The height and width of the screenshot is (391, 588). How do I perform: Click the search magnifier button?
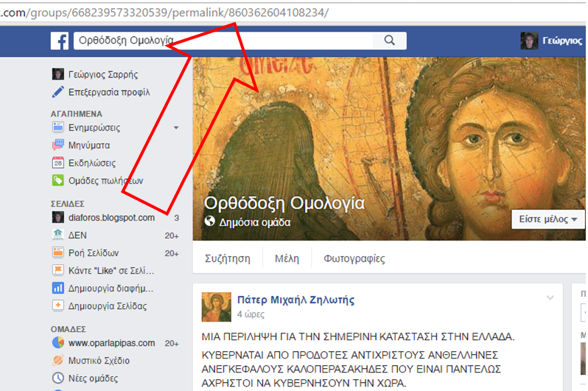pyautogui.click(x=389, y=41)
